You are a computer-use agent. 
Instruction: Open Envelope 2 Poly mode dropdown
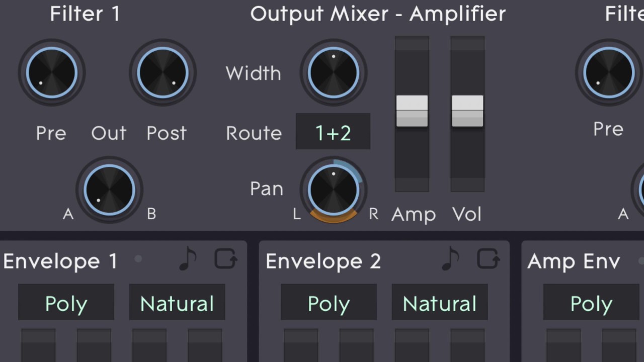[x=329, y=302]
